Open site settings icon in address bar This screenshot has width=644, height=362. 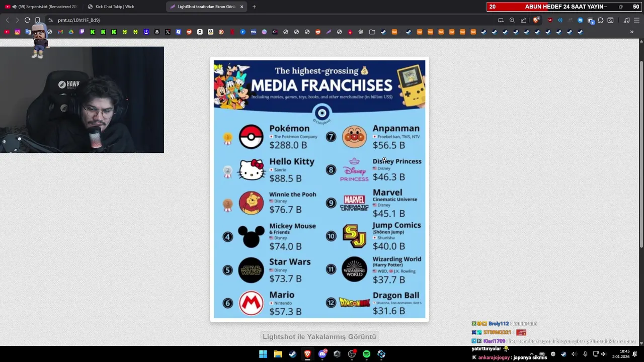pos(50,20)
